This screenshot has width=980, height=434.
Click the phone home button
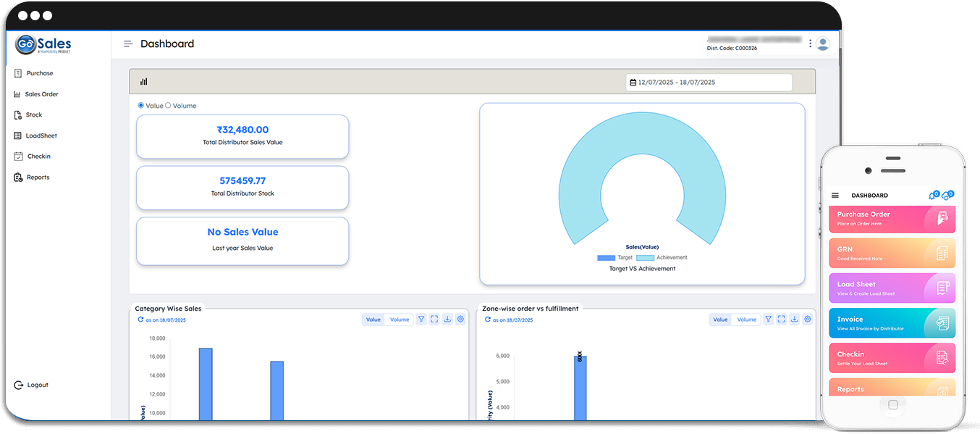pyautogui.click(x=893, y=405)
